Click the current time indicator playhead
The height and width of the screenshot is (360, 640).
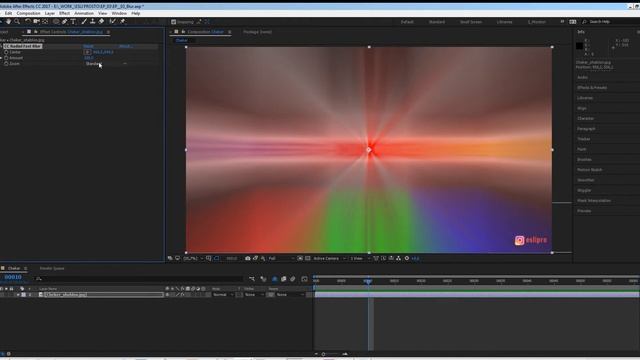368,281
